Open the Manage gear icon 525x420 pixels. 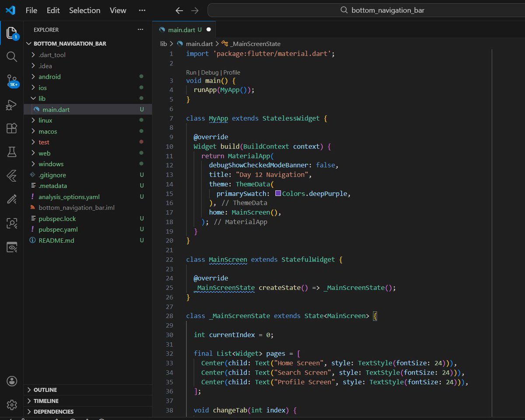pyautogui.click(x=12, y=404)
